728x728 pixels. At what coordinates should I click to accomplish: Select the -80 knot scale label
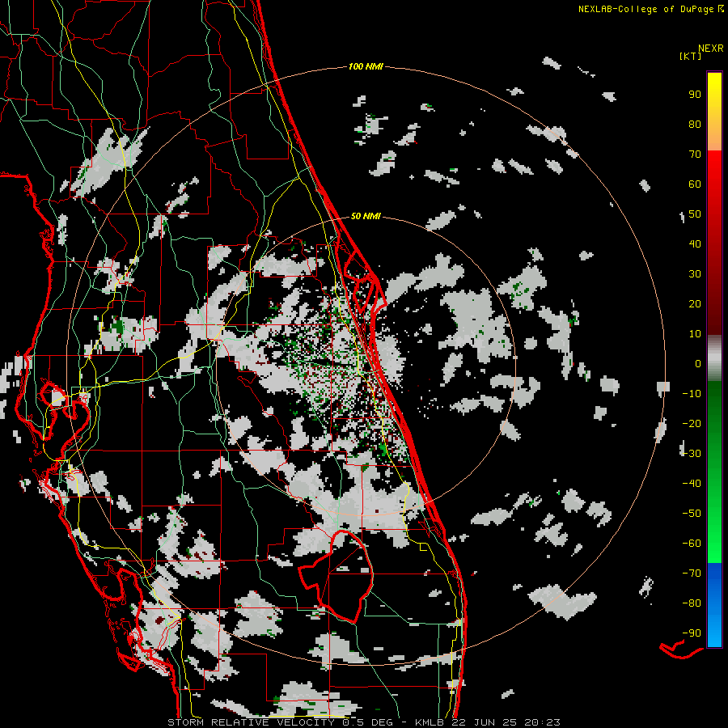pyautogui.click(x=692, y=603)
